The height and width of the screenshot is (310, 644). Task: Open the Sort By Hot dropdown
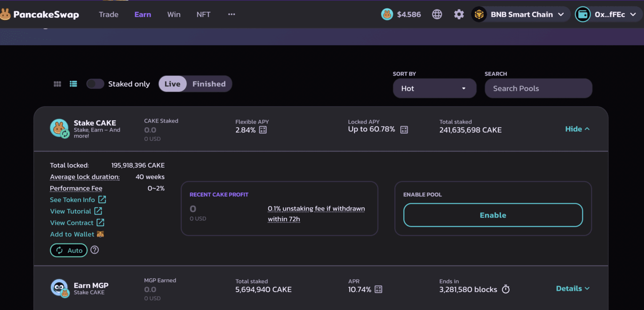coord(434,88)
